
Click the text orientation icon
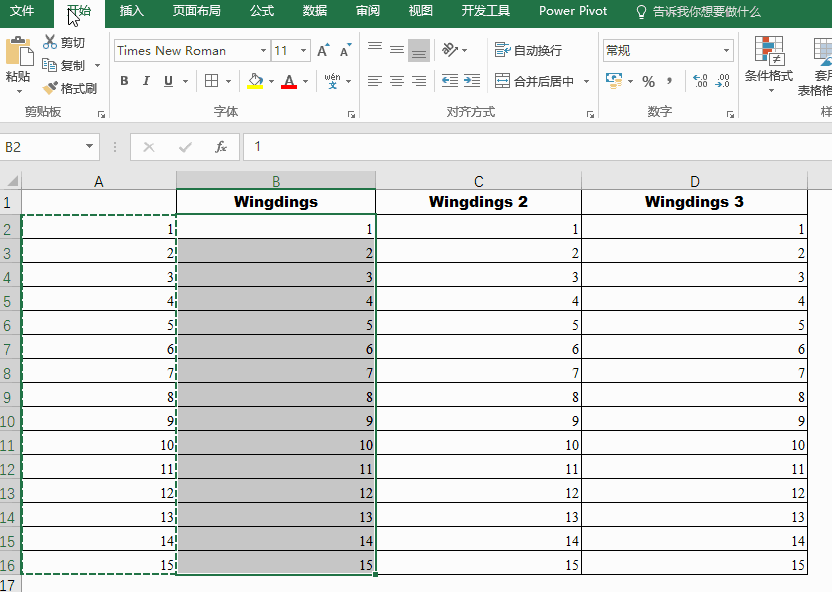(449, 50)
